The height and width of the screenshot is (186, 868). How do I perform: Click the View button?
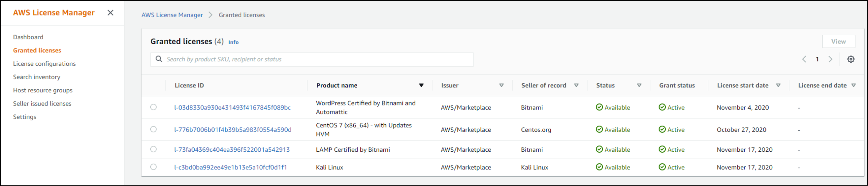[x=838, y=42]
